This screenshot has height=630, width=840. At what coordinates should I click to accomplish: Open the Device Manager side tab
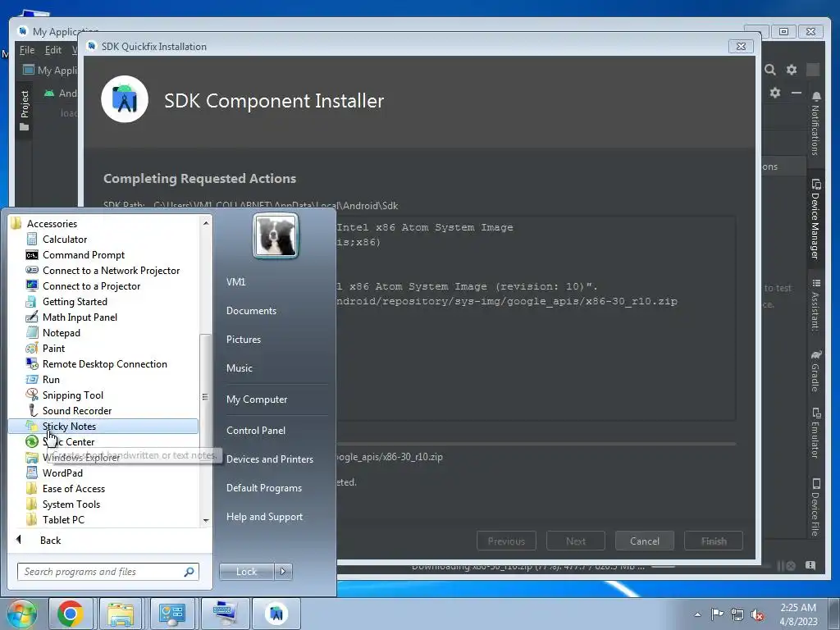[x=815, y=220]
